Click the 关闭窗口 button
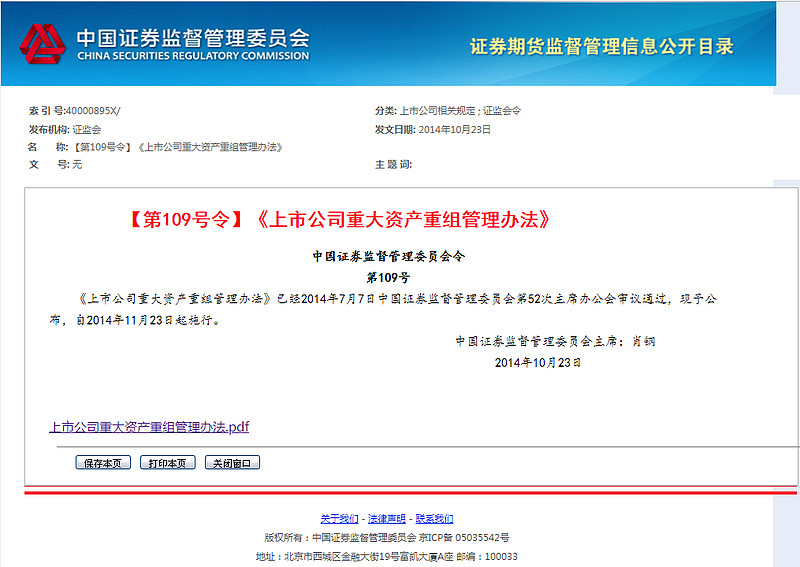Viewport: 800px width, 567px height. pyautogui.click(x=232, y=463)
